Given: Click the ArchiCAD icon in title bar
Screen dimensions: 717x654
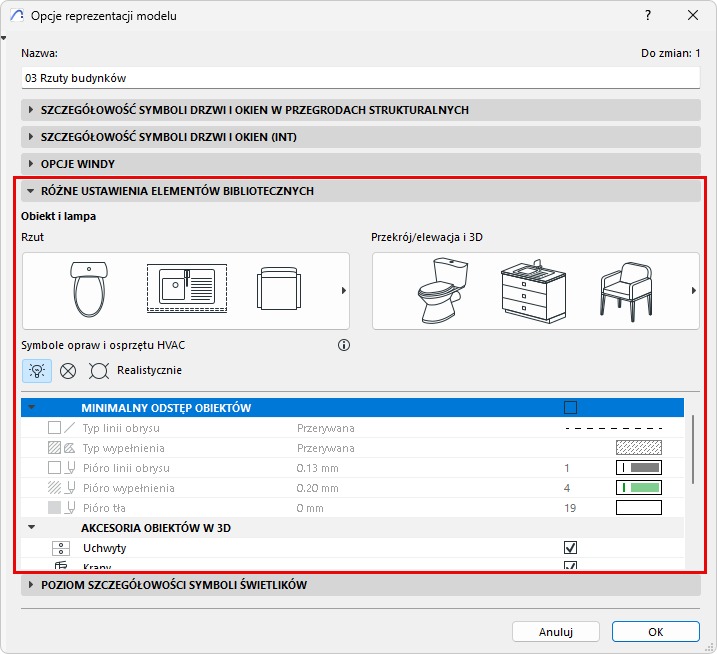Looking at the screenshot, I should [16, 16].
